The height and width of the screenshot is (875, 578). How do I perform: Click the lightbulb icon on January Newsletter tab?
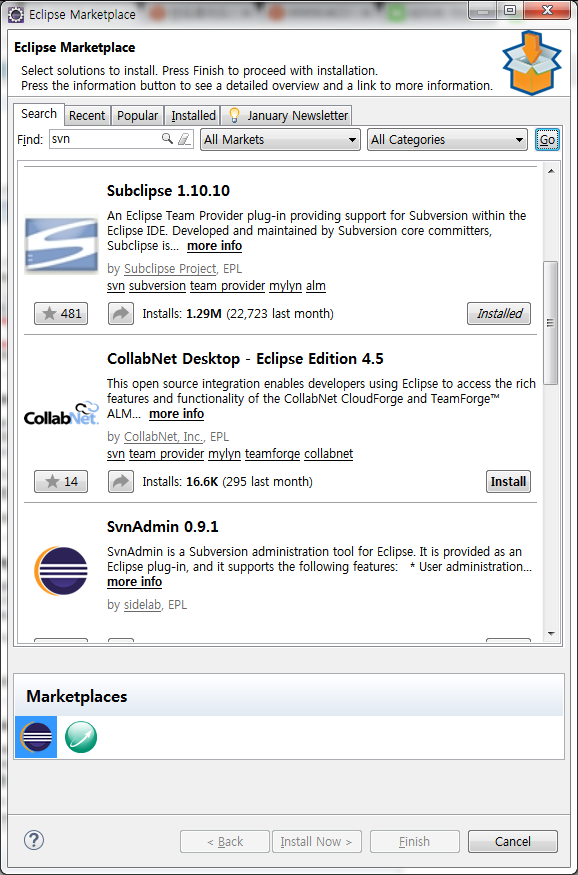pos(234,115)
